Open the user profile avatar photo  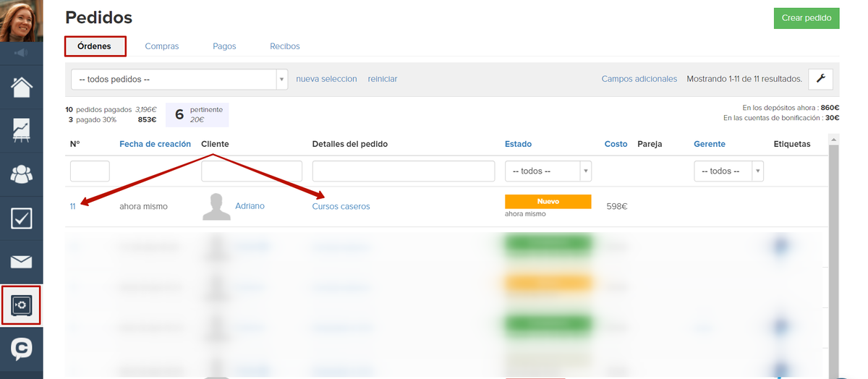21,21
